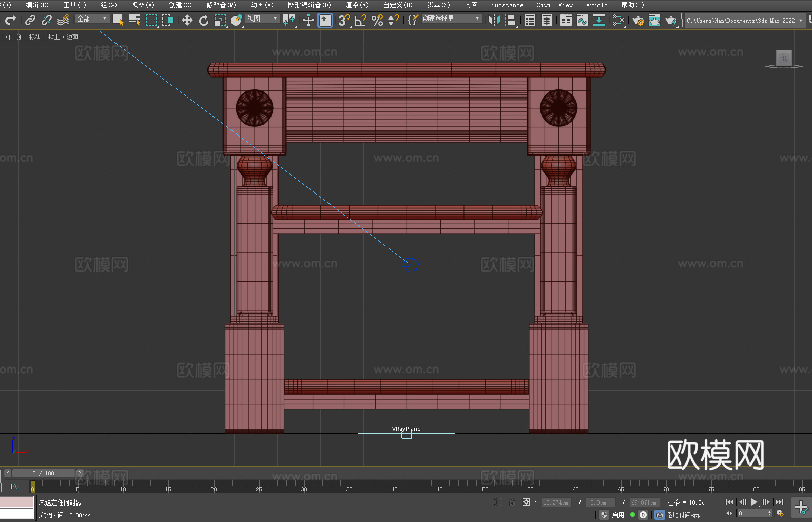This screenshot has width=812, height=522.
Task: Activate the Select and Move tool
Action: tap(187, 20)
